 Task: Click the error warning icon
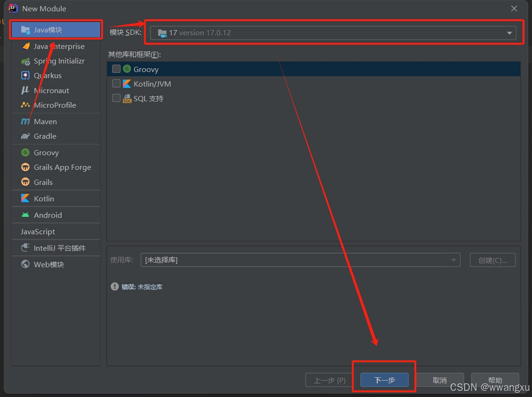(115, 286)
